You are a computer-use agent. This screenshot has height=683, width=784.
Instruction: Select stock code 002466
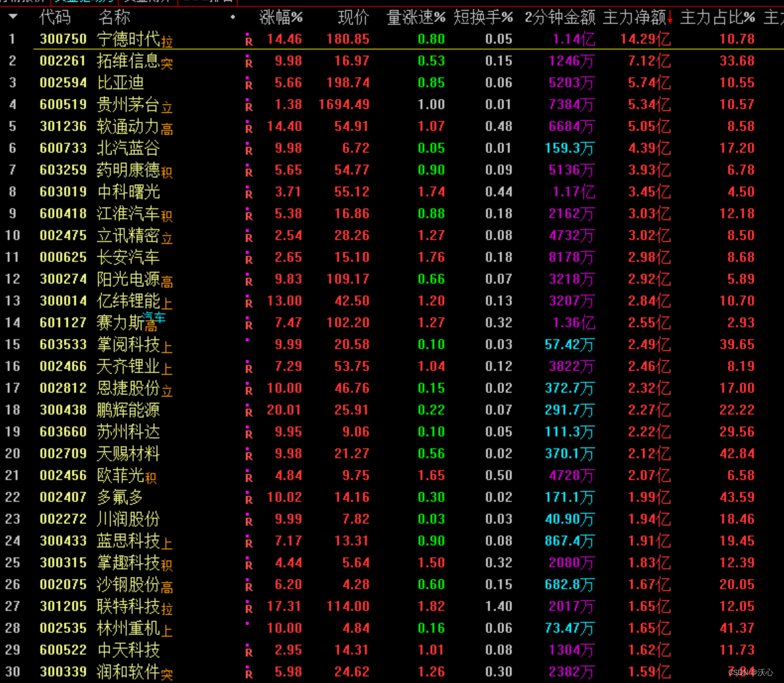tap(63, 366)
